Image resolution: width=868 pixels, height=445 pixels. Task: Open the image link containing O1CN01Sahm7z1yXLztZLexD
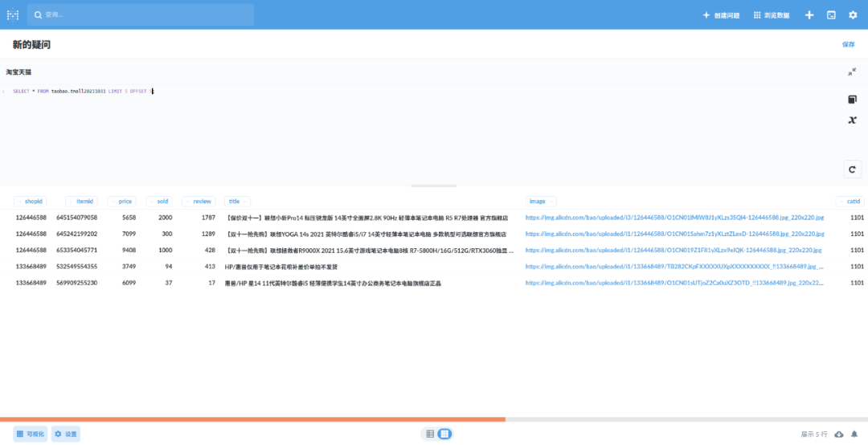674,234
